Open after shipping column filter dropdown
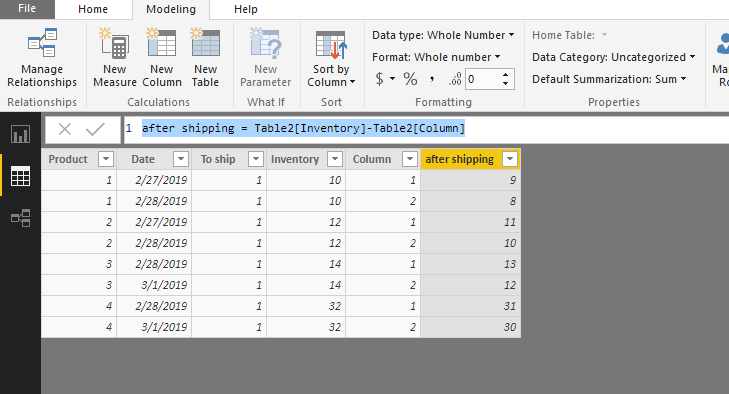The height and width of the screenshot is (394, 729). tap(510, 159)
